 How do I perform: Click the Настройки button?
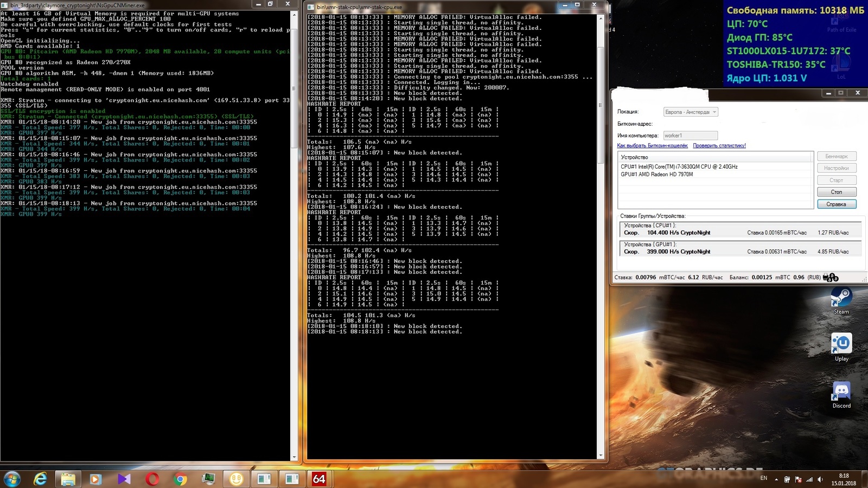837,168
